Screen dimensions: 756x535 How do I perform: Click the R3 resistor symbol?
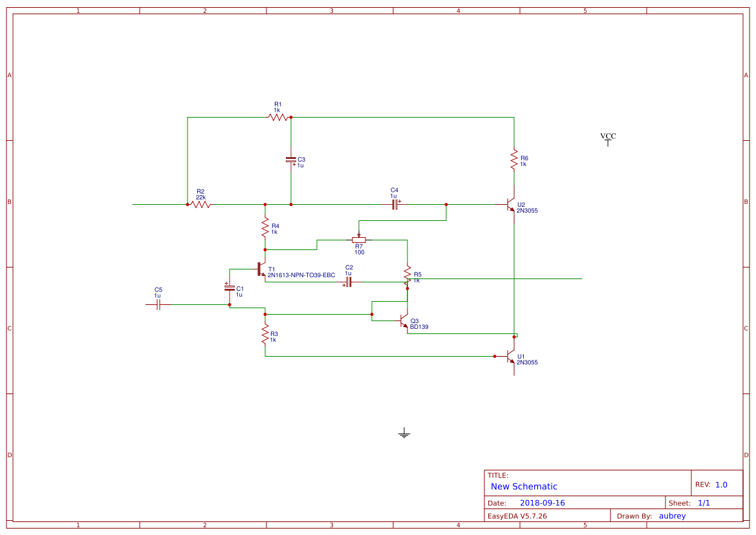[265, 334]
